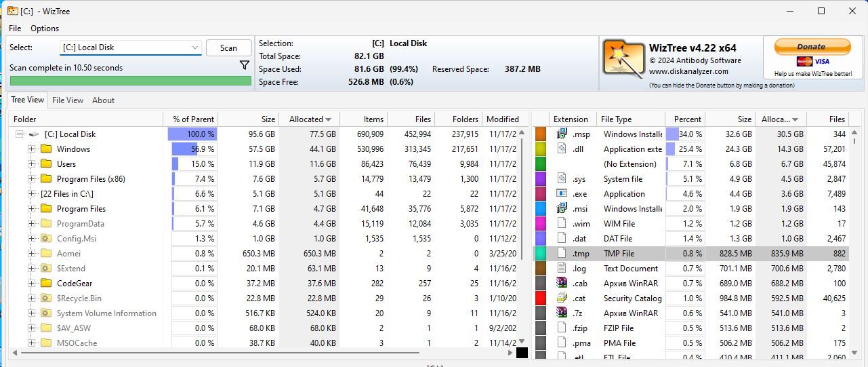The image size is (868, 367).
Task: Collapse the [C:] Local Disk tree node
Action: pyautogui.click(x=20, y=134)
